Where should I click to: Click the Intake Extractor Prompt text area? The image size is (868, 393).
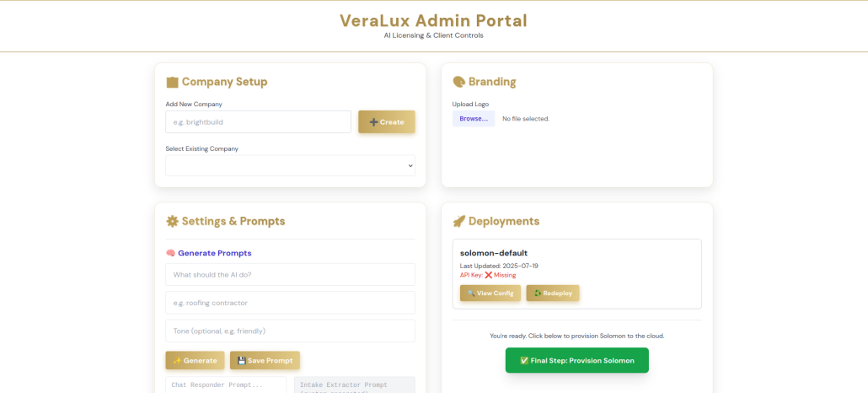354,385
